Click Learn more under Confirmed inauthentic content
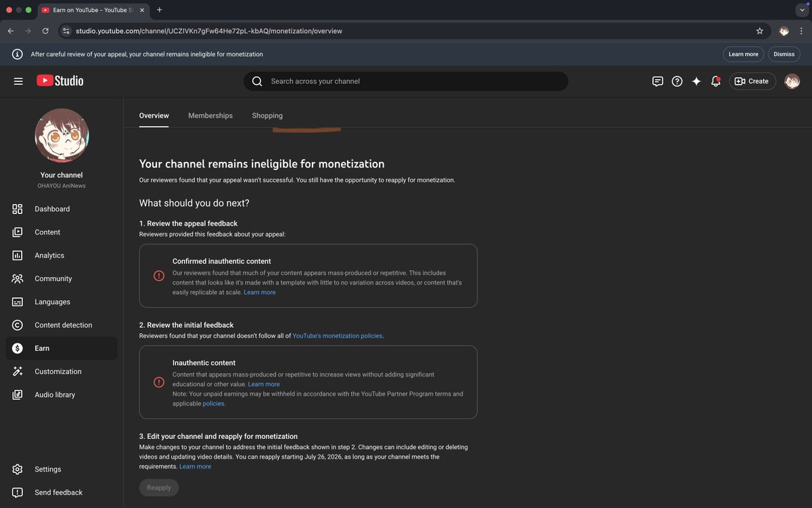Image resolution: width=812 pixels, height=508 pixels. click(260, 293)
